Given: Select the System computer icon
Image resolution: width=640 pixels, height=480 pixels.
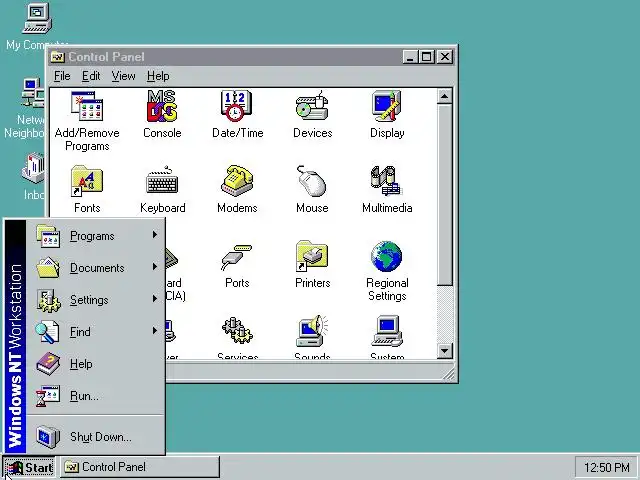Looking at the screenshot, I should (x=387, y=331).
